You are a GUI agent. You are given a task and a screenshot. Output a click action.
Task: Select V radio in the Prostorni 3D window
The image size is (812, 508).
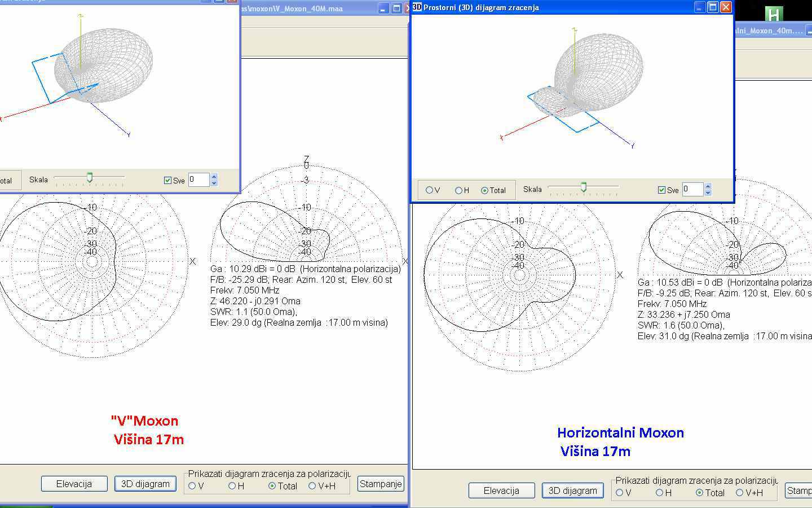click(430, 190)
